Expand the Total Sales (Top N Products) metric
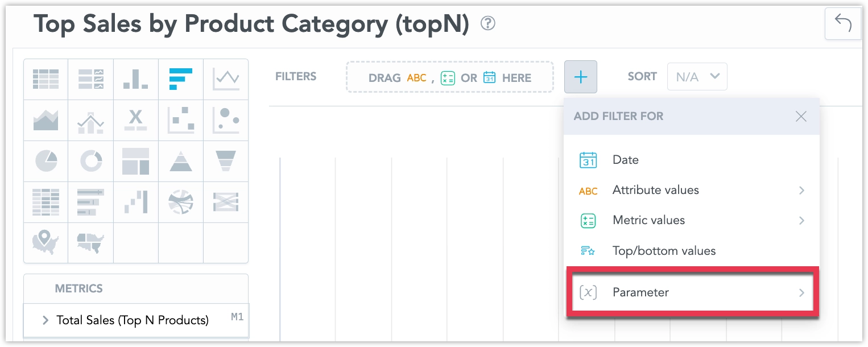Viewport: 868px width, 347px height. (45, 320)
